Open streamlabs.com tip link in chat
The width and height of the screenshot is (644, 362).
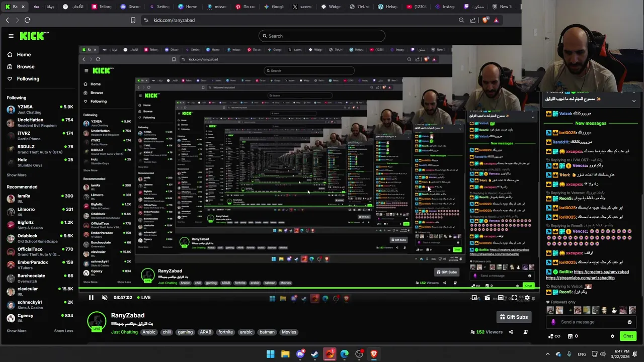point(579,278)
